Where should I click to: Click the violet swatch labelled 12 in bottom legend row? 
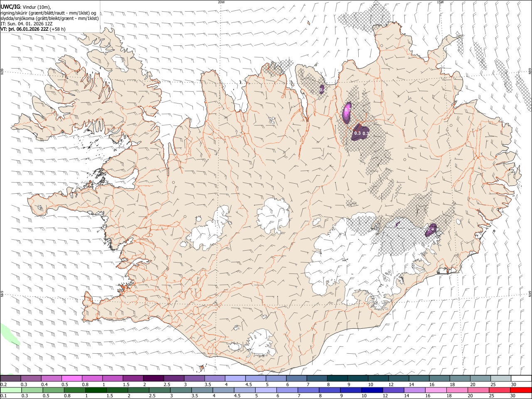[393, 390]
